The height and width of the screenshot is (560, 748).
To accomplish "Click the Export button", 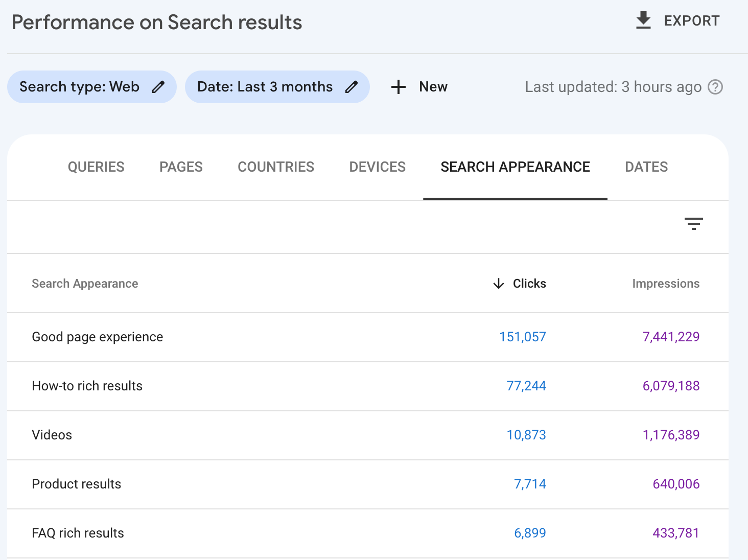I will coord(692,20).
